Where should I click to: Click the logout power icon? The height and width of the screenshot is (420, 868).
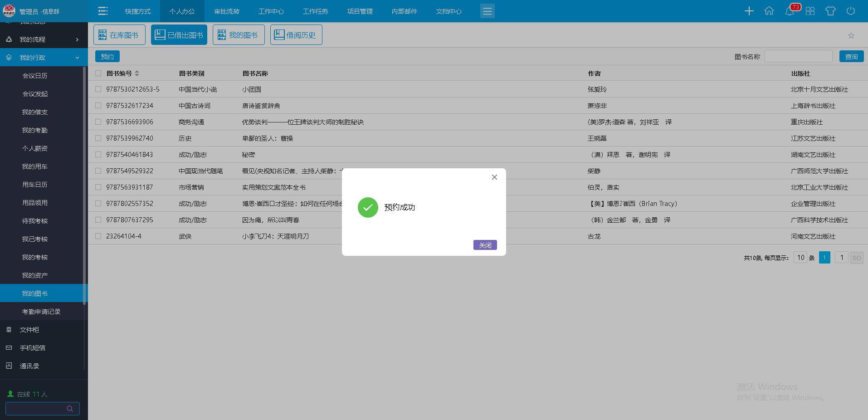tap(850, 11)
